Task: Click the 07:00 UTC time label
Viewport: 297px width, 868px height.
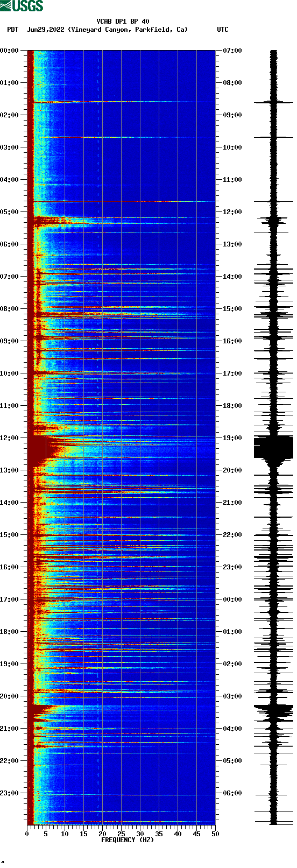Action: pos(232,51)
